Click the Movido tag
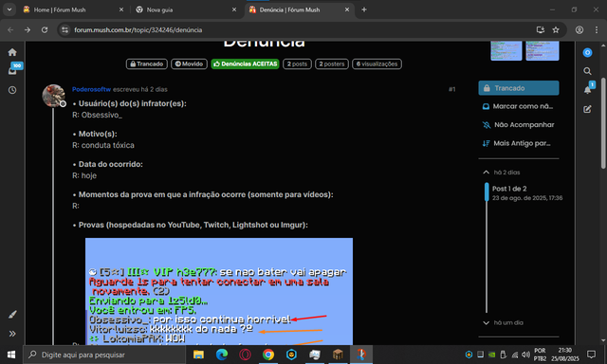Image resolution: width=607 pixels, height=364 pixels. [189, 64]
